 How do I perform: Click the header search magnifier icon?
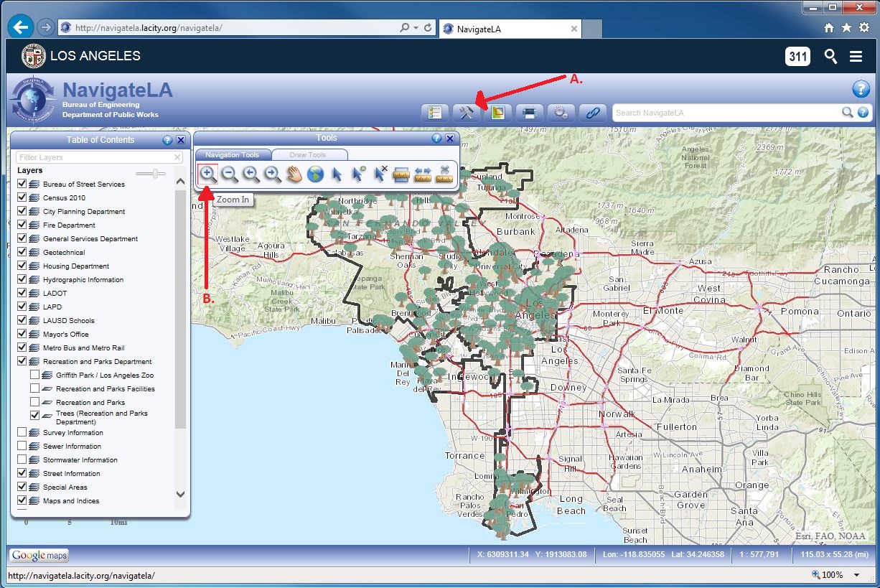830,56
